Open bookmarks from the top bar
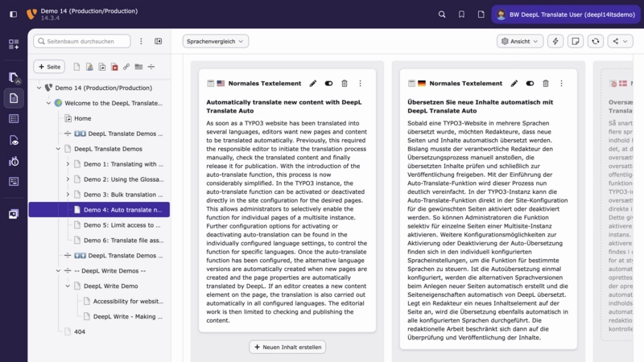 (x=461, y=14)
